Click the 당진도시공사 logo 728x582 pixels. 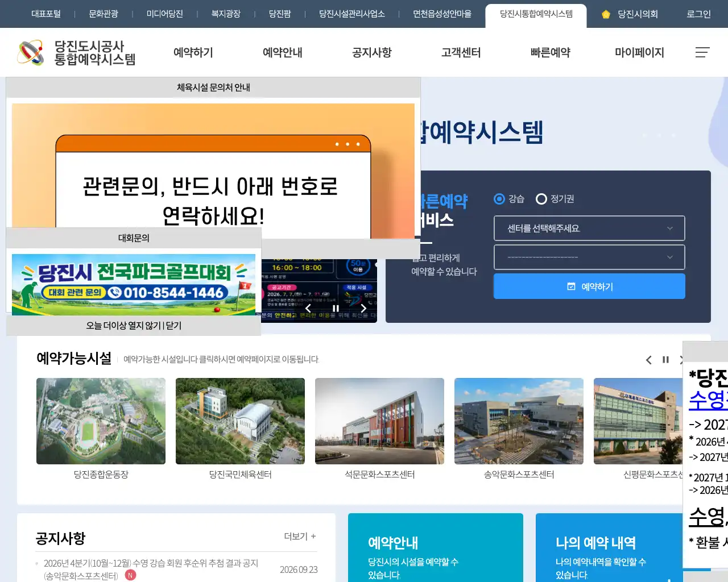pyautogui.click(x=77, y=52)
